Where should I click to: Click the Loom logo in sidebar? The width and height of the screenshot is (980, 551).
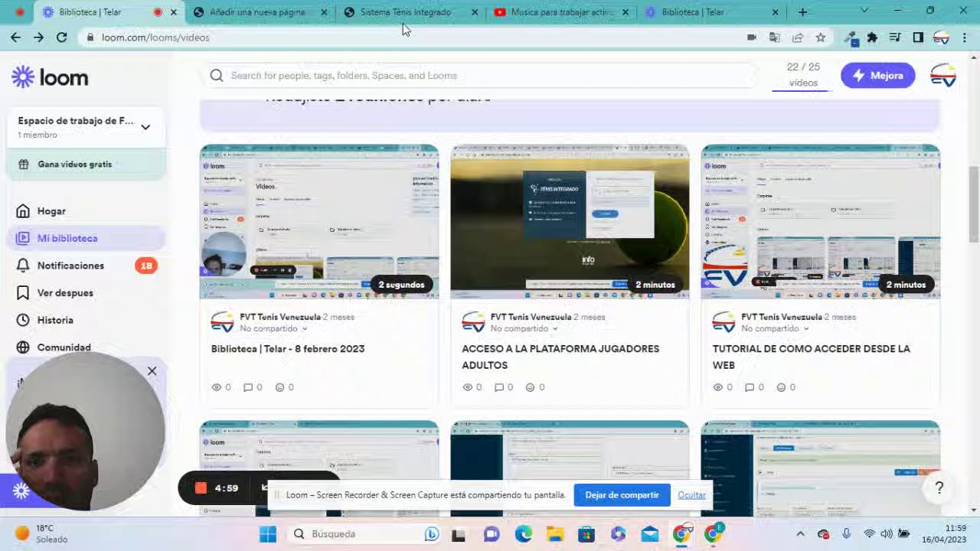coord(50,77)
